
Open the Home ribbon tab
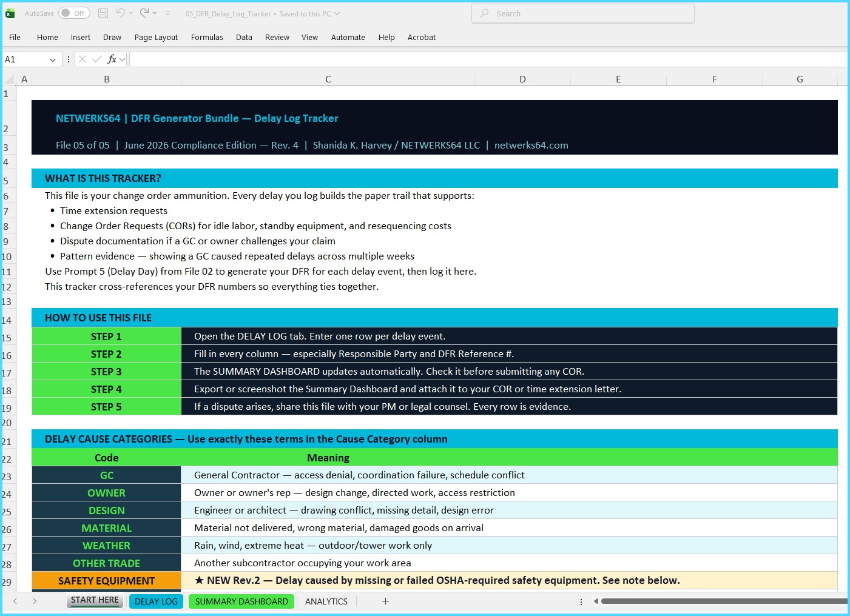coord(47,37)
